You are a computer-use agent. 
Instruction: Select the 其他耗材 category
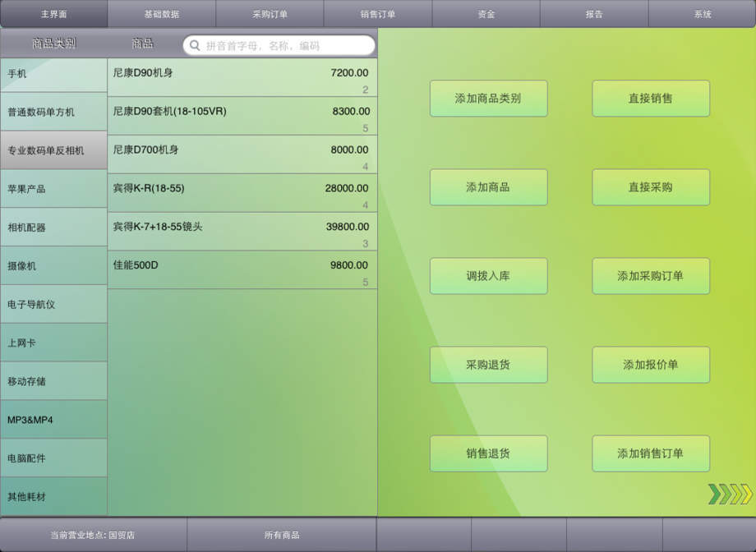click(54, 497)
